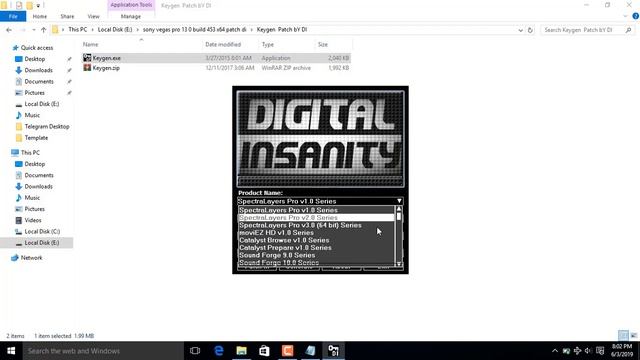Open Template folder in sidebar
The width and height of the screenshot is (640, 360).
pyautogui.click(x=36, y=138)
